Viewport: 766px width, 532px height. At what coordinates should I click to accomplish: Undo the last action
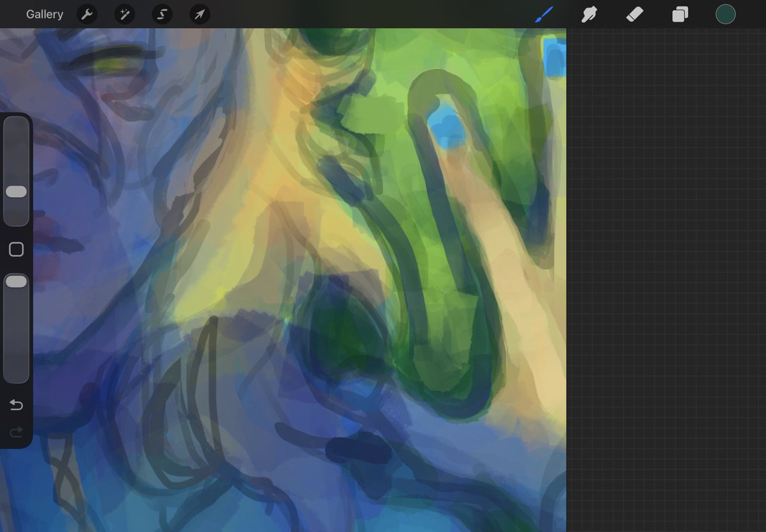click(x=16, y=405)
